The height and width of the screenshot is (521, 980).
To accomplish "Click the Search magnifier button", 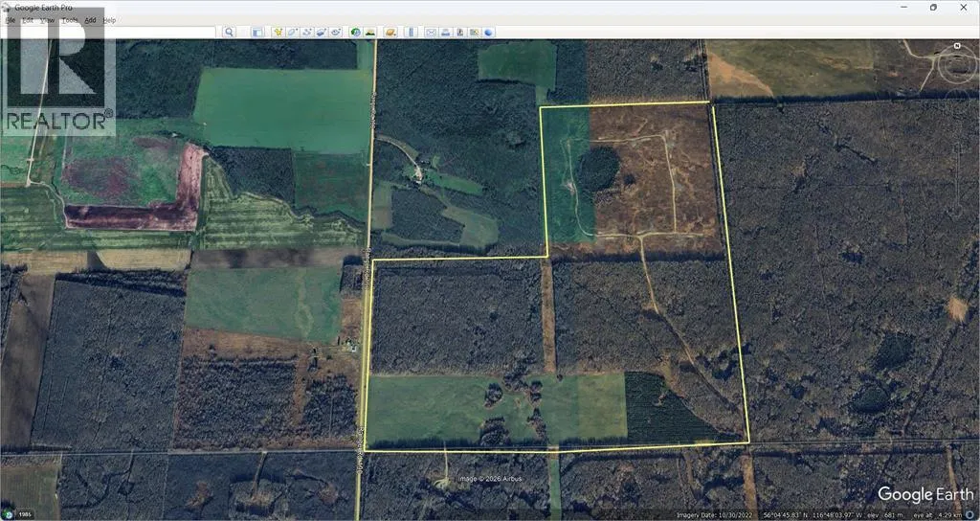I will pos(229,32).
